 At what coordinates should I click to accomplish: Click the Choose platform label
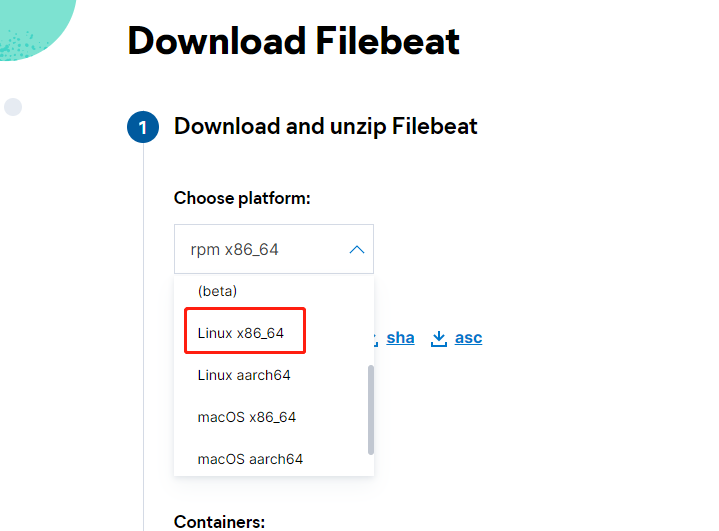point(242,198)
